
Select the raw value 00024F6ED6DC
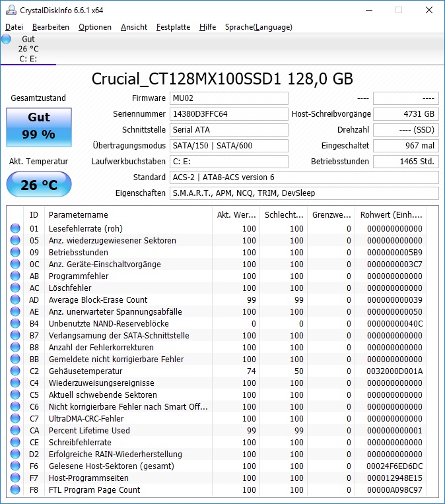(x=394, y=466)
